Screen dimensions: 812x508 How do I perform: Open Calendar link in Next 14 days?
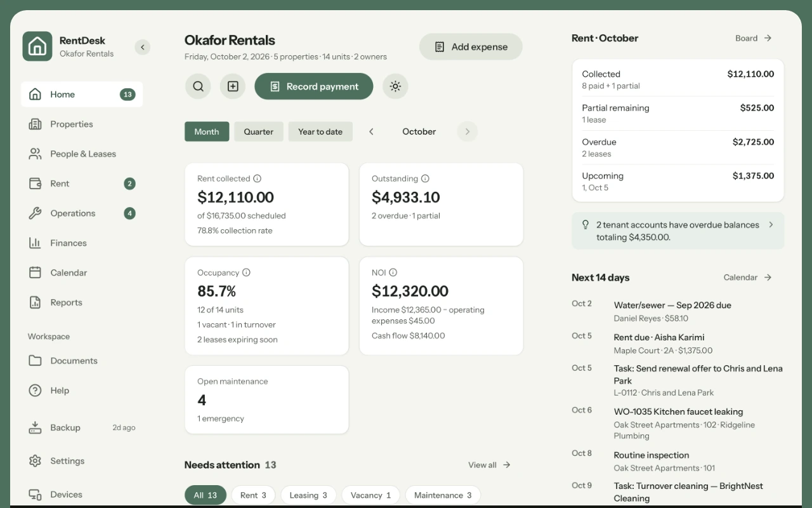pos(748,277)
